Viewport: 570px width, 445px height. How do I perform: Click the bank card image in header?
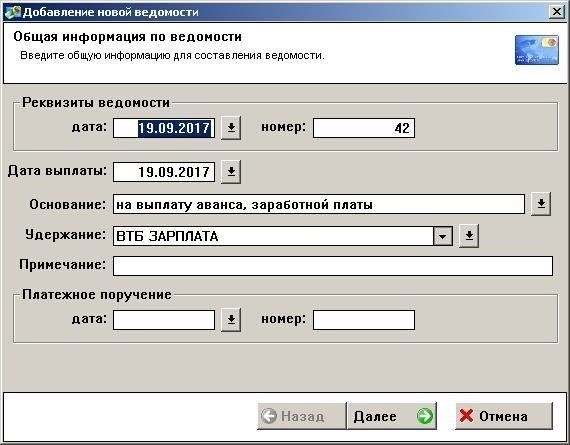[537, 50]
